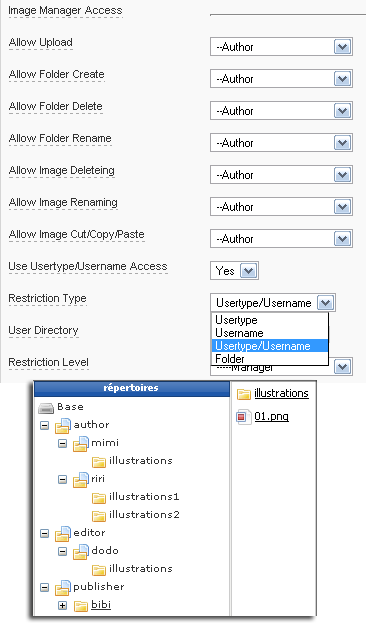The height and width of the screenshot is (623, 366).
Task: Click folder icon of illustrations under mimi
Action: (99, 462)
